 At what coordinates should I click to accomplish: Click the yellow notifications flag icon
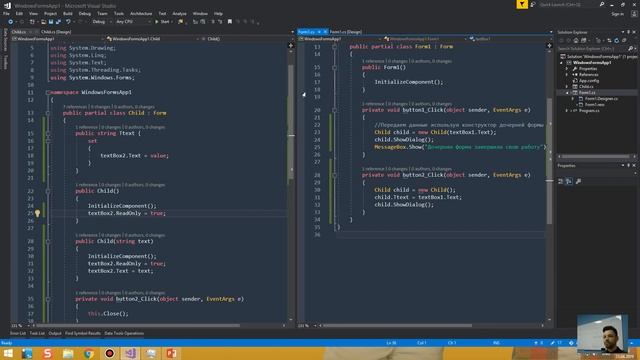point(522,4)
